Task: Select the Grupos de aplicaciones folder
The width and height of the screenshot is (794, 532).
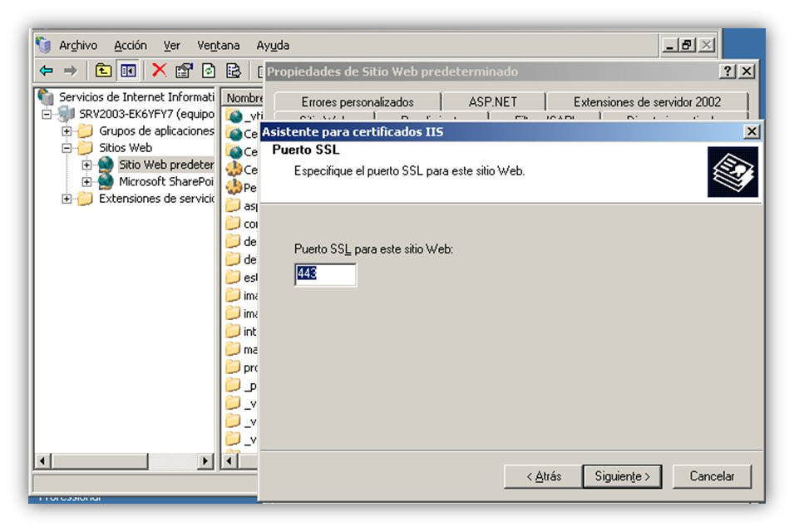Action: point(156,131)
